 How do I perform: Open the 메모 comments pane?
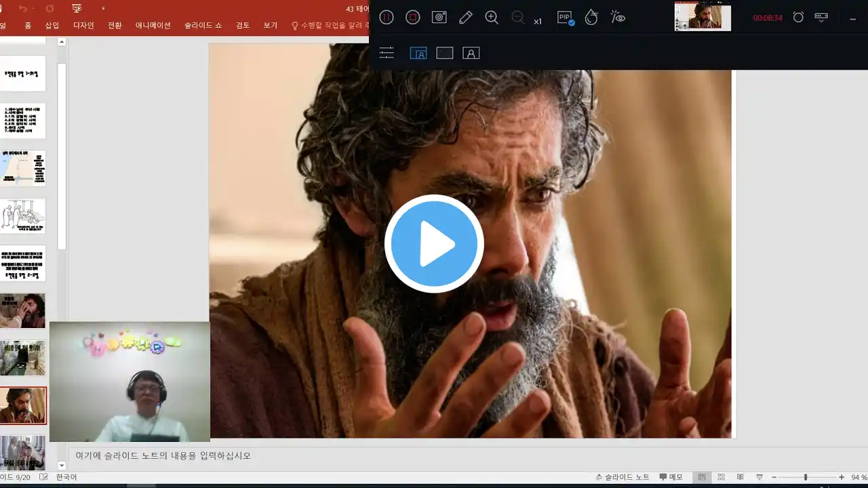click(x=671, y=477)
